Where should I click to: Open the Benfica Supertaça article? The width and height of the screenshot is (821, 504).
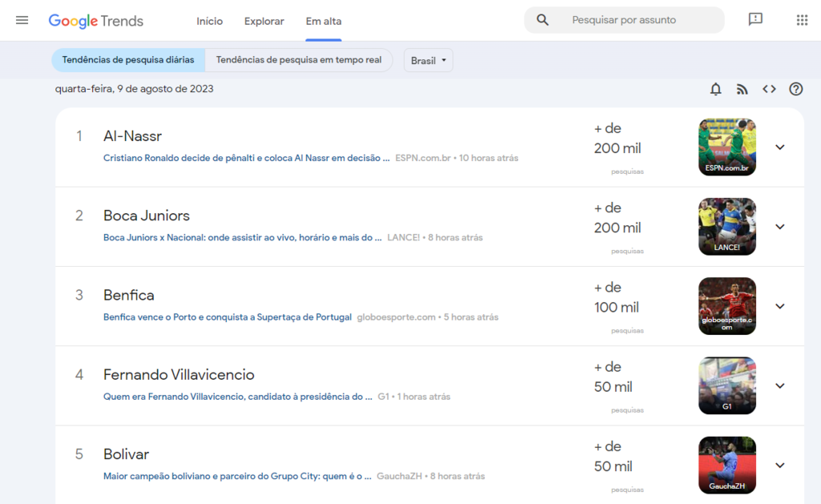click(228, 317)
